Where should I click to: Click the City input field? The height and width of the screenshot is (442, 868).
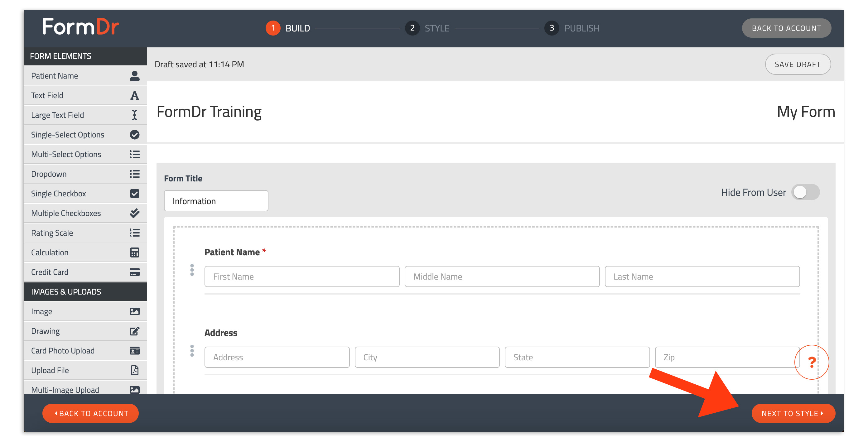427,357
